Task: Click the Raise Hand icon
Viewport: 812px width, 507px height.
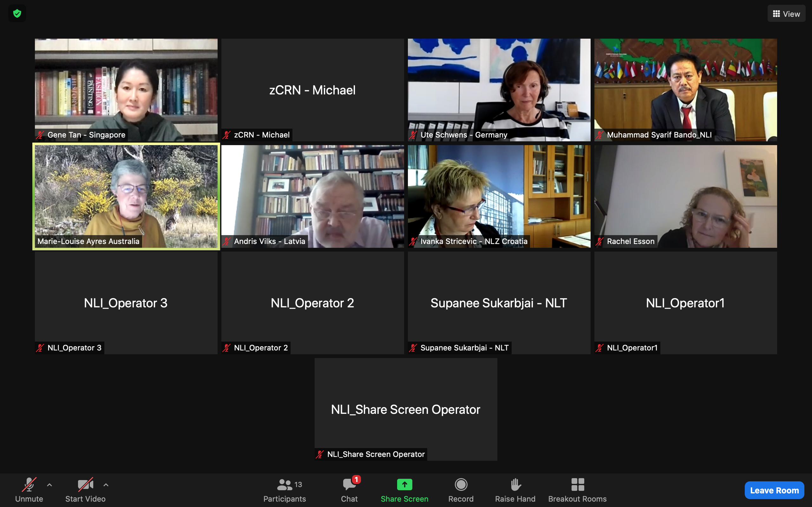Action: coord(515,485)
